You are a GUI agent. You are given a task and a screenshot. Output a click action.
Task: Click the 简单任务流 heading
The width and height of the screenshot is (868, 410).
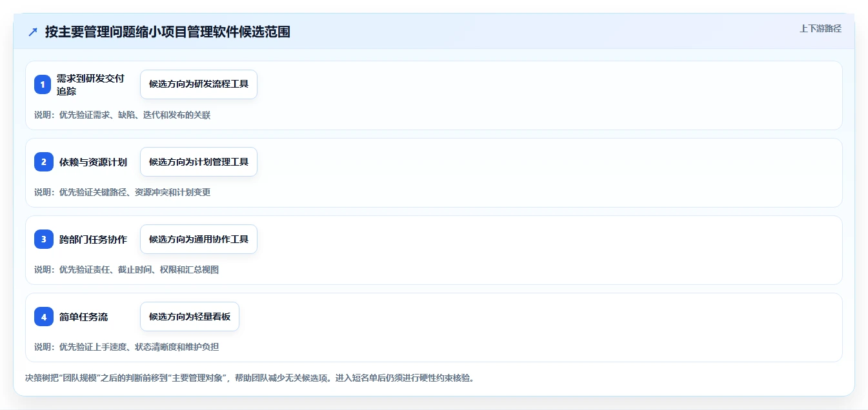coord(83,317)
